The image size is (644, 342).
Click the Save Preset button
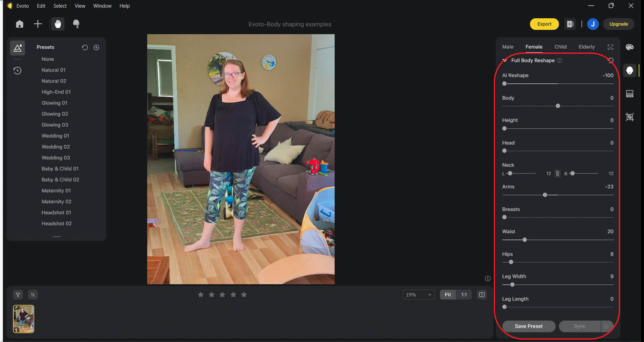(528, 326)
